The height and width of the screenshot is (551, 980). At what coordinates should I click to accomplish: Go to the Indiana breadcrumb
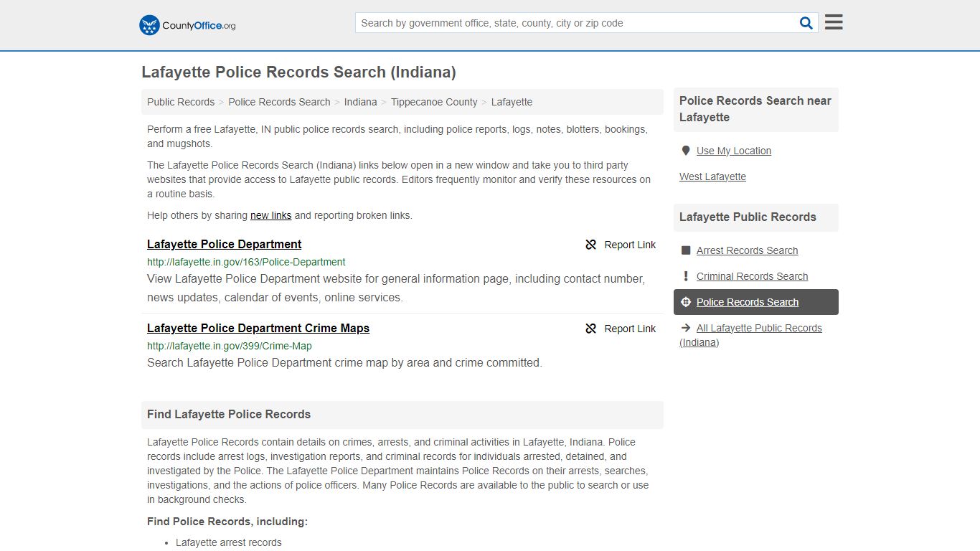(x=360, y=102)
